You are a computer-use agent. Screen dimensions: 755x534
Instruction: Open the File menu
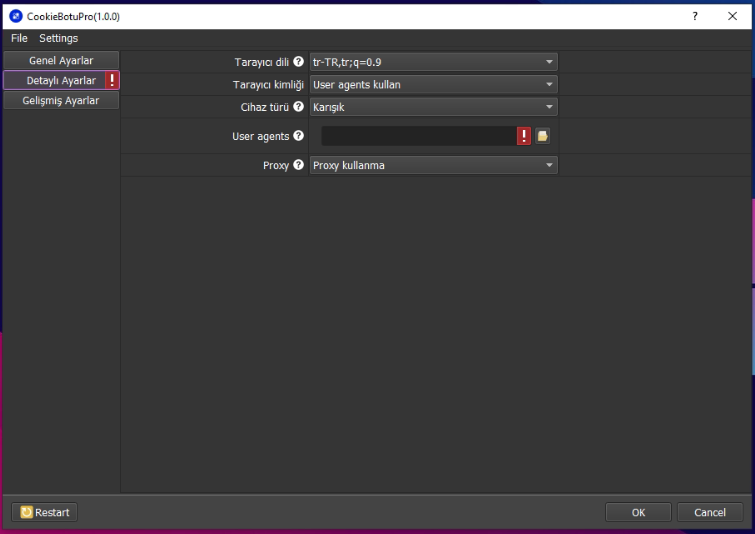tap(19, 38)
